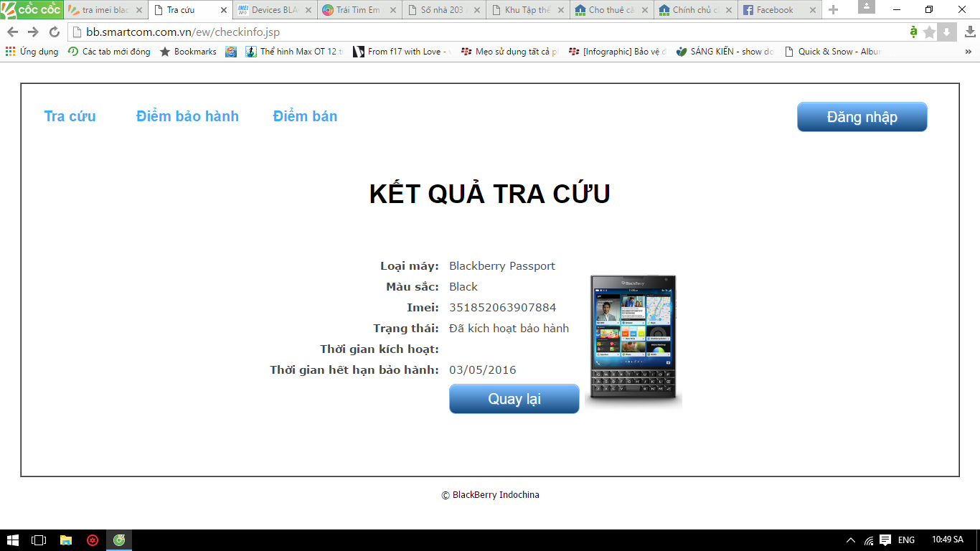
Task: Open the Windows Start menu
Action: [13, 540]
